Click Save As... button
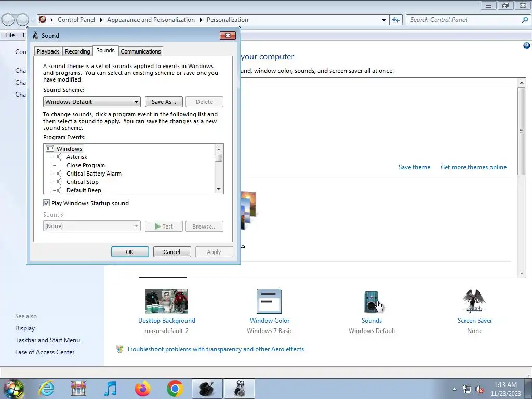This screenshot has width=532, height=399. 164,102
